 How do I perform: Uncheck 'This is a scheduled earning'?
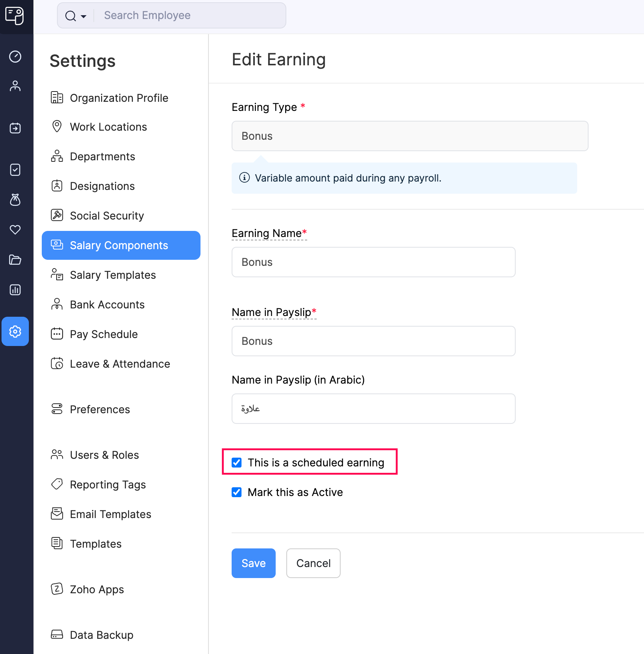click(236, 463)
